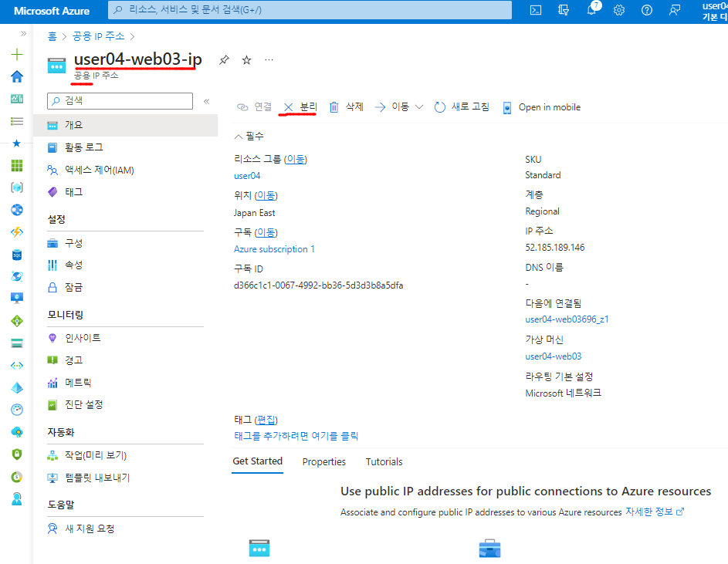Click 새로 고침 refresh button
The height and width of the screenshot is (564, 728).
tap(462, 107)
